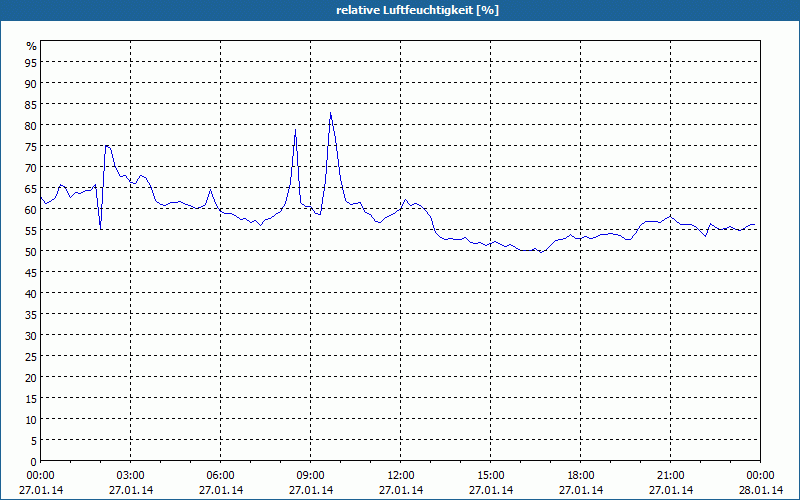
Task: Click the y-axis label "25"
Action: click(31, 356)
